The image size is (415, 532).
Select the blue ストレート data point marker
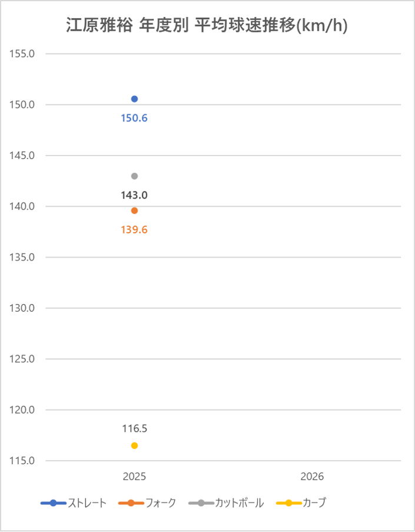(134, 99)
